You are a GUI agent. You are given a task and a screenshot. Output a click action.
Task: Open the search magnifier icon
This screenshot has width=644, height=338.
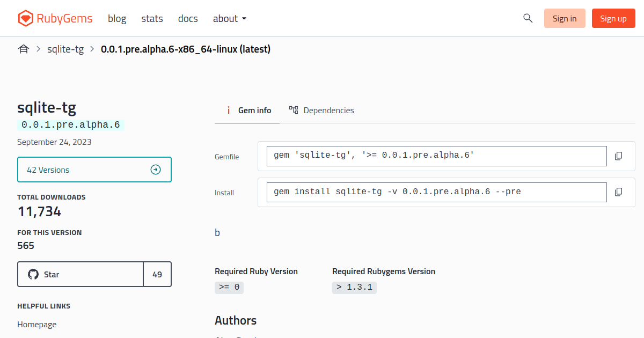[528, 18]
